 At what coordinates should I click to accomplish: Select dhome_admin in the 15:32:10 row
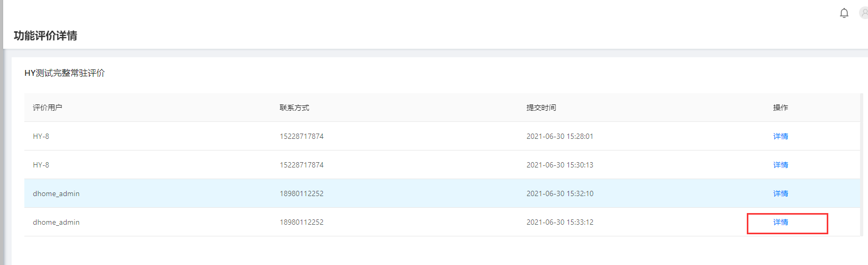56,193
